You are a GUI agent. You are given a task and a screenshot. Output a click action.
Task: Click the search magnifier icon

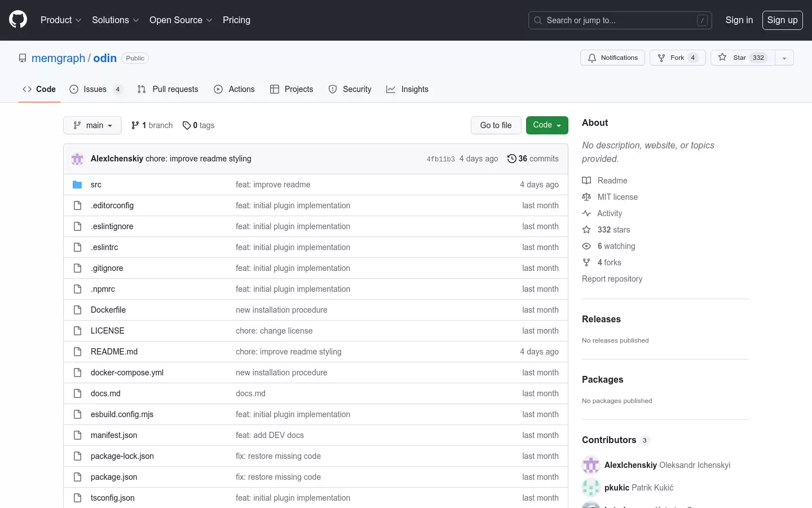click(x=538, y=20)
